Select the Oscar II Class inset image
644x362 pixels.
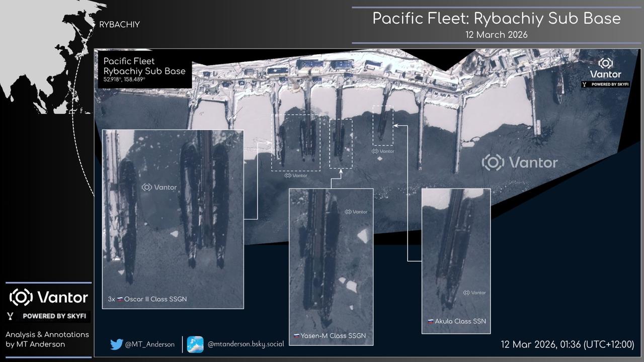click(x=173, y=219)
